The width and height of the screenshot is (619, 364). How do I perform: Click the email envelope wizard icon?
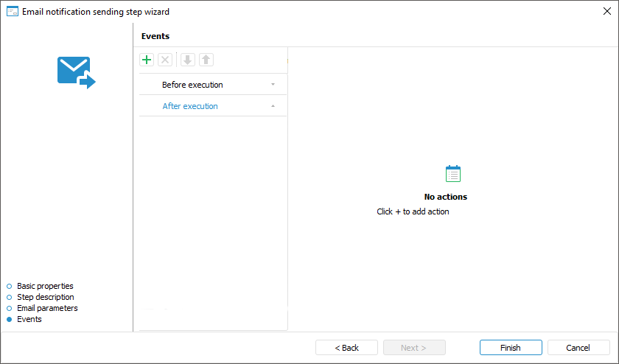coord(76,72)
